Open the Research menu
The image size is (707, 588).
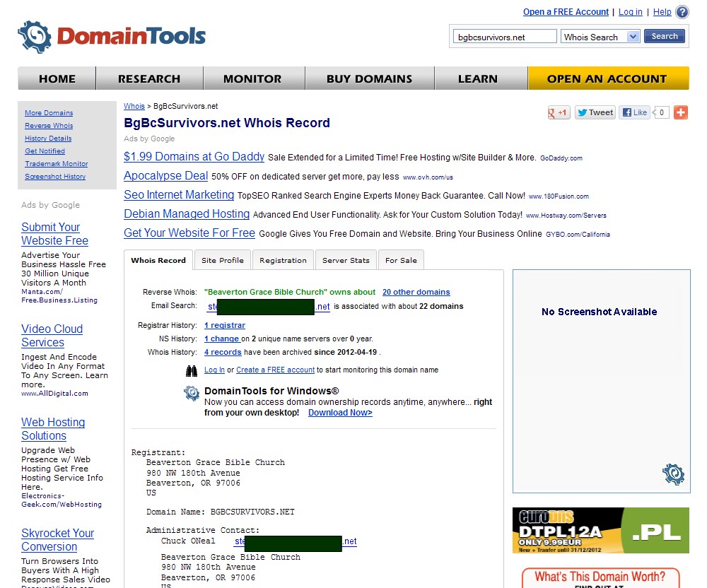point(149,78)
